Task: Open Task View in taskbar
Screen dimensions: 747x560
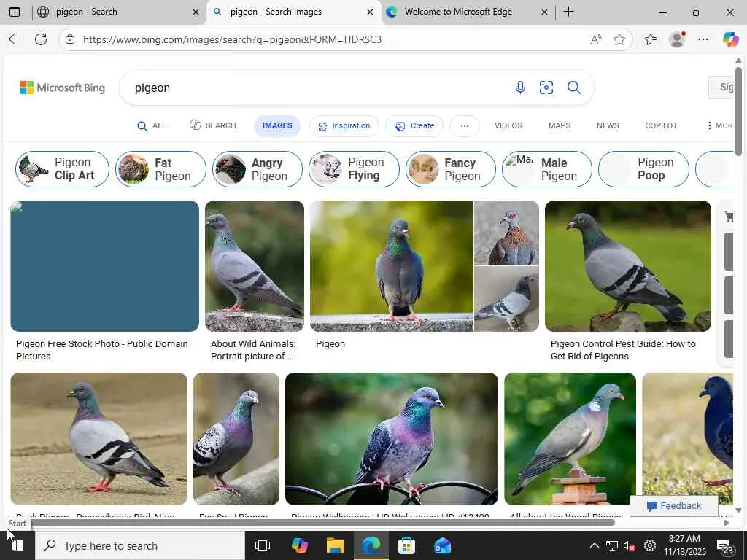Action: [x=263, y=545]
